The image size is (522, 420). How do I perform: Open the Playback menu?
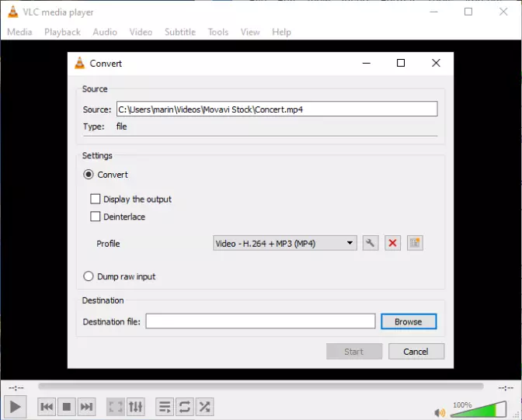63,32
